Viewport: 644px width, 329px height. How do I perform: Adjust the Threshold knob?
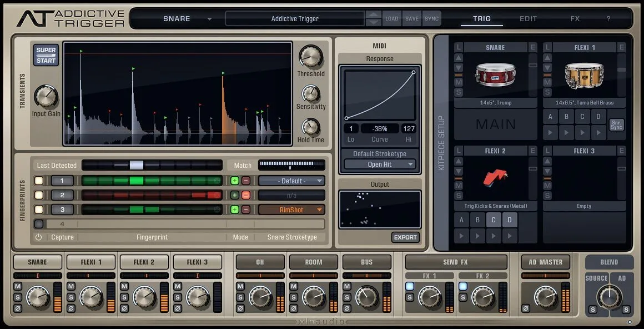310,58
